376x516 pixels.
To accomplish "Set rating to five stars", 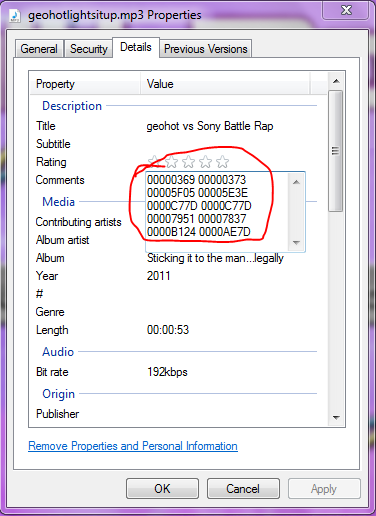I will tap(222, 162).
